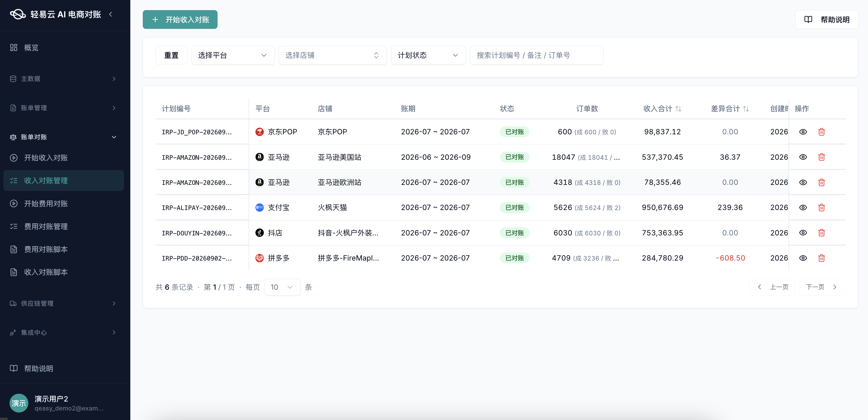Open the 选择平台 dropdown
The height and width of the screenshot is (420, 868).
233,55
